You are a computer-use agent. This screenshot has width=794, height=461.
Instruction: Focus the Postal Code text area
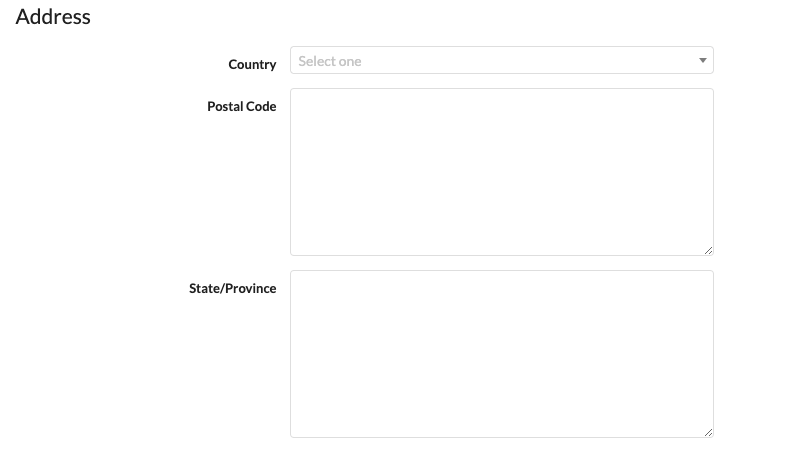[501, 172]
